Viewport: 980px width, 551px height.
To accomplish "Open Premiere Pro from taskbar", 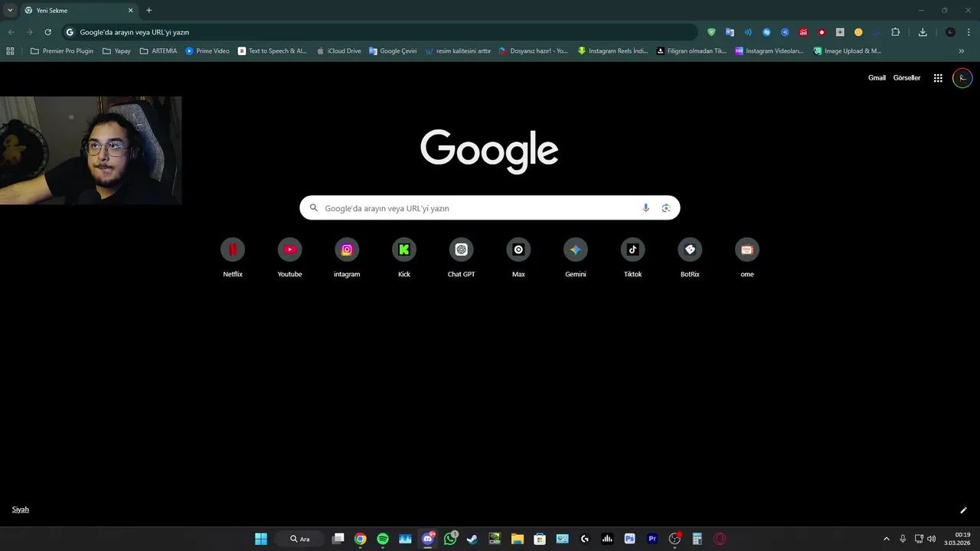I will 652,539.
